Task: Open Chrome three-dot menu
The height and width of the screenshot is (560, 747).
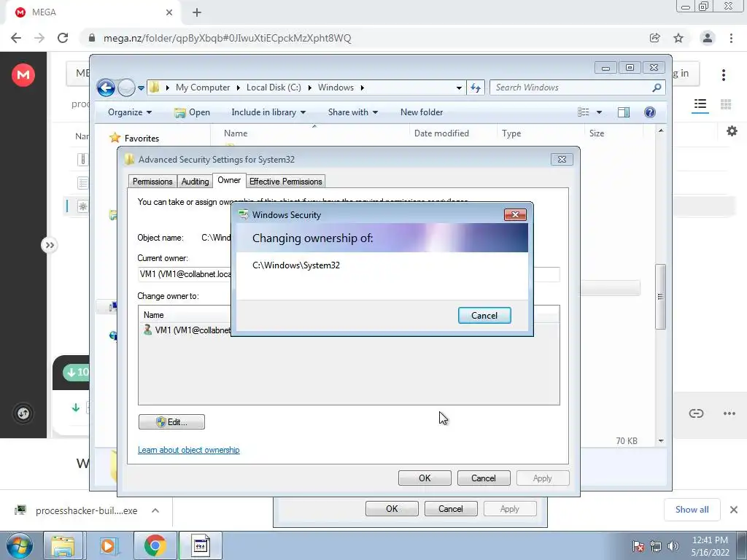Action: click(731, 38)
